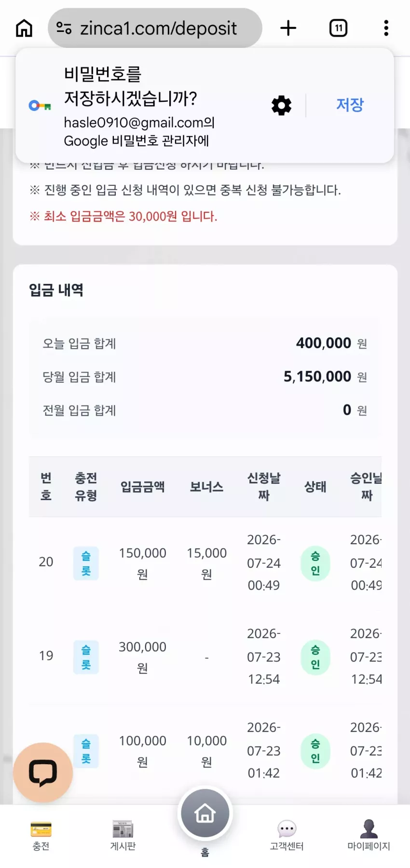Open the orange live chat bubble
The image size is (410, 868).
point(43,772)
